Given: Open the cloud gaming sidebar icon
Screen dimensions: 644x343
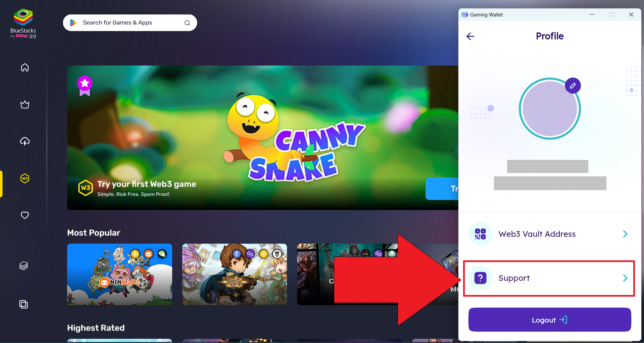Looking at the screenshot, I should [x=25, y=141].
